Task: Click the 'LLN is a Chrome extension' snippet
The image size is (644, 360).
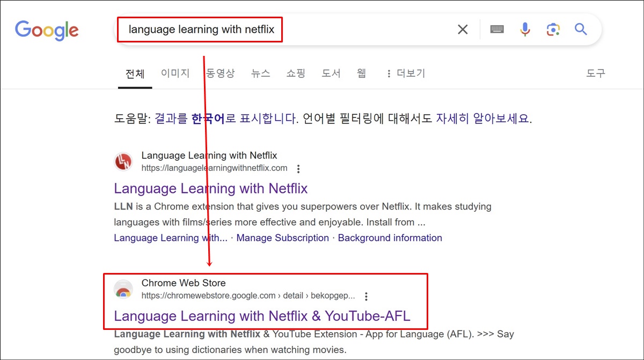Action: coord(303,214)
